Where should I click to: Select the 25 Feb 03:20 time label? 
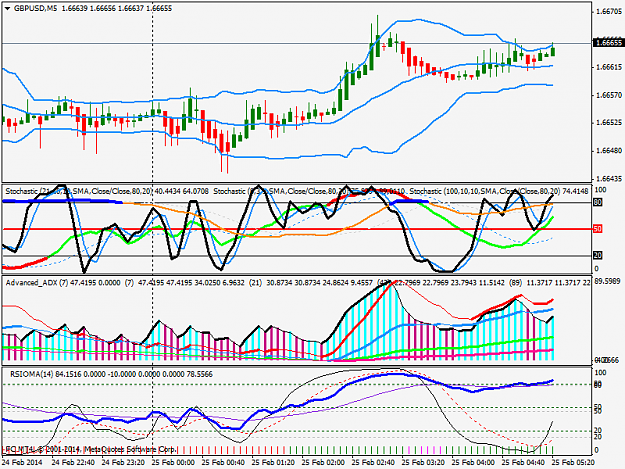(423, 463)
